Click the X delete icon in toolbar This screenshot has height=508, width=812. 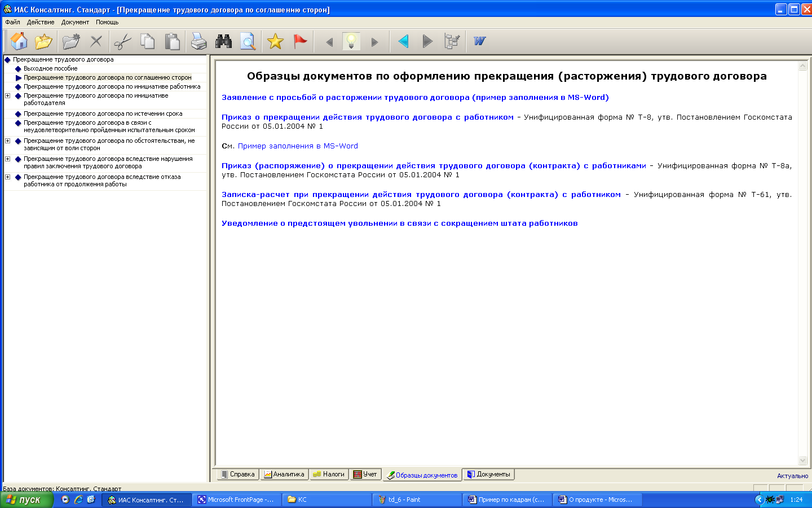click(x=96, y=41)
